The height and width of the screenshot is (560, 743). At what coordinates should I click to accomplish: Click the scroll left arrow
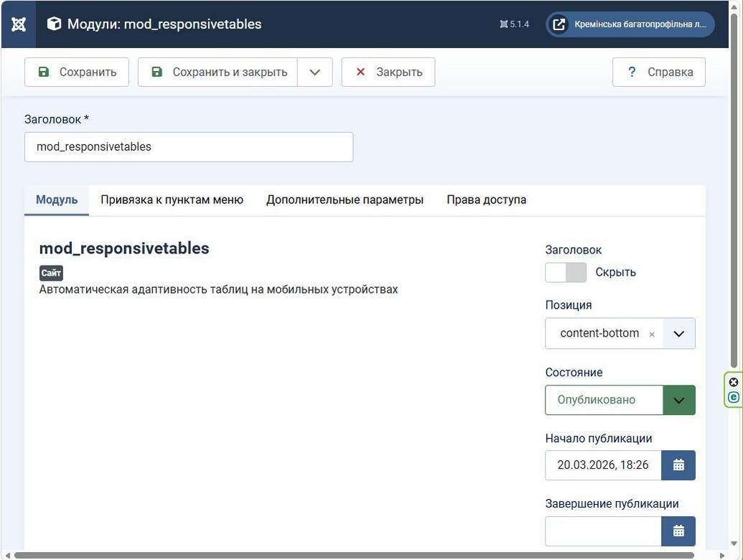pyautogui.click(x=7, y=555)
